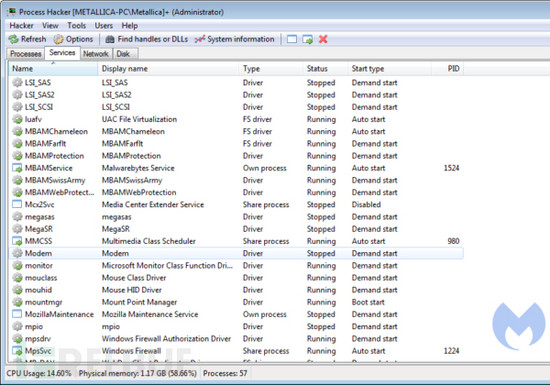Image resolution: width=550 pixels, height=385 pixels.
Task: Open the Hacker menu
Action: point(21,26)
